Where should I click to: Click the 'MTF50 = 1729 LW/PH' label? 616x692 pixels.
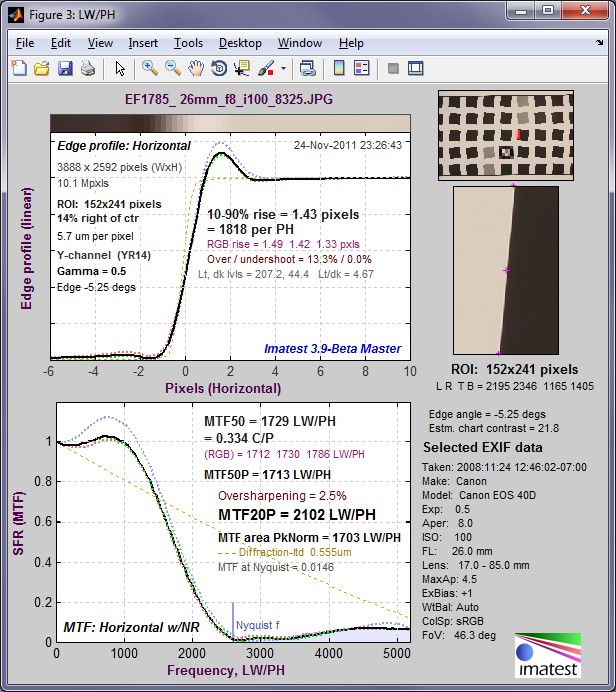(270, 421)
